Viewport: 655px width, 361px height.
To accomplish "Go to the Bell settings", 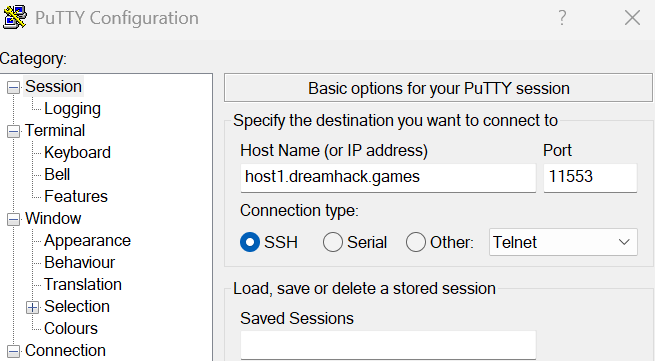I will tap(57, 175).
